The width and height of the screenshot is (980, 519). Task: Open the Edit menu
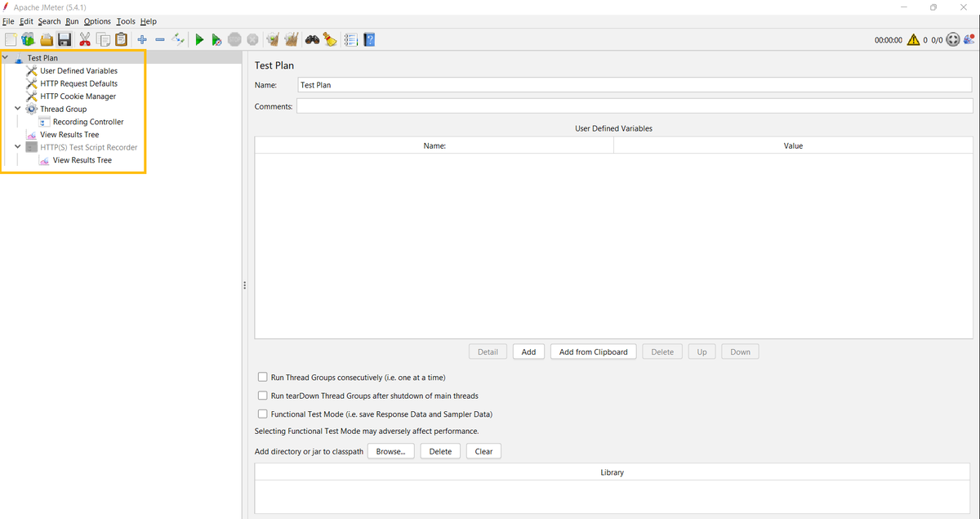coord(26,21)
